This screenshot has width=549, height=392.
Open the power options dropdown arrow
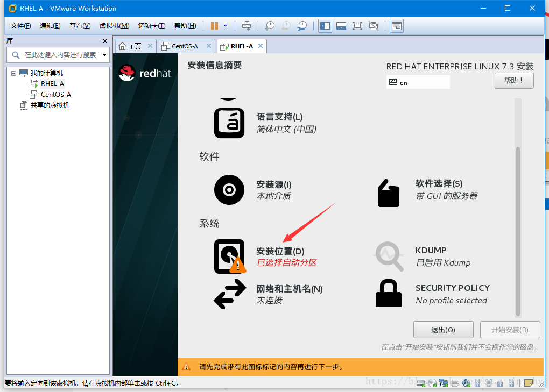(226, 25)
